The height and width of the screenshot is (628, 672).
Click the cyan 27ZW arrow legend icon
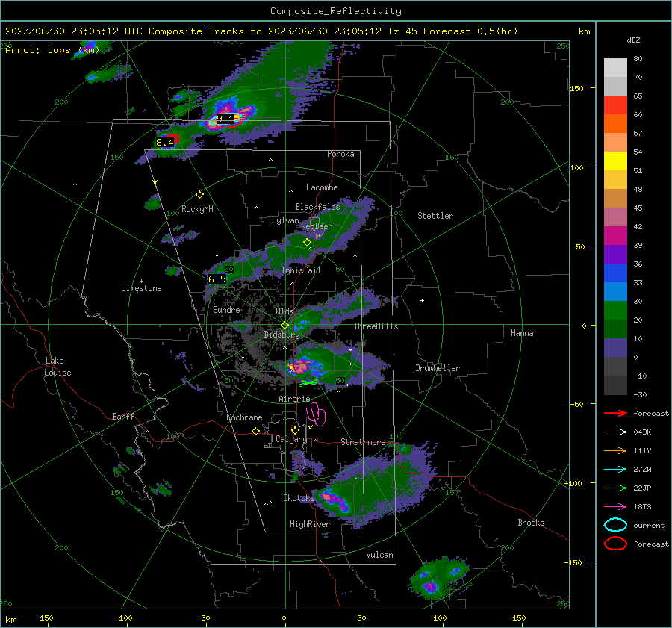[615, 470]
